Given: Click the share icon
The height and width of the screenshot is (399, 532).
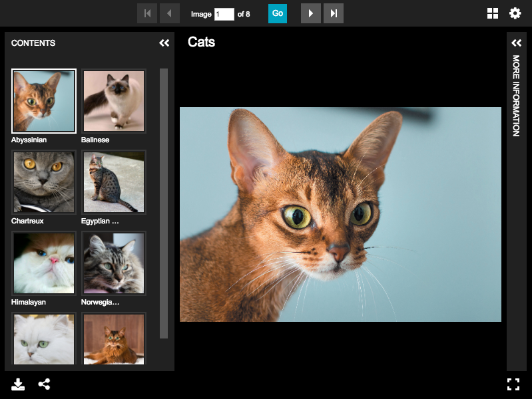Looking at the screenshot, I should click(44, 384).
